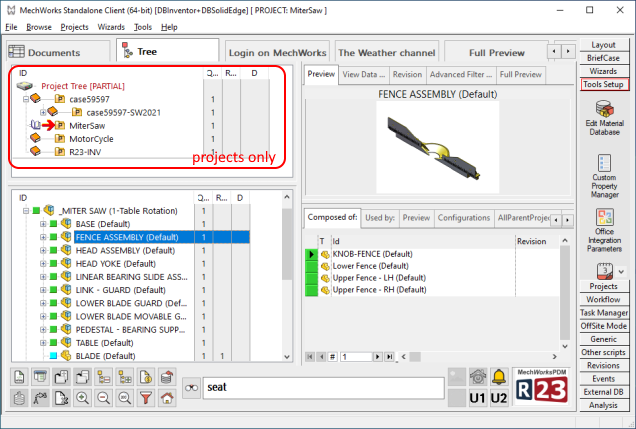The width and height of the screenshot is (636, 429).
Task: Click the red funnel filter icon
Action: (146, 398)
